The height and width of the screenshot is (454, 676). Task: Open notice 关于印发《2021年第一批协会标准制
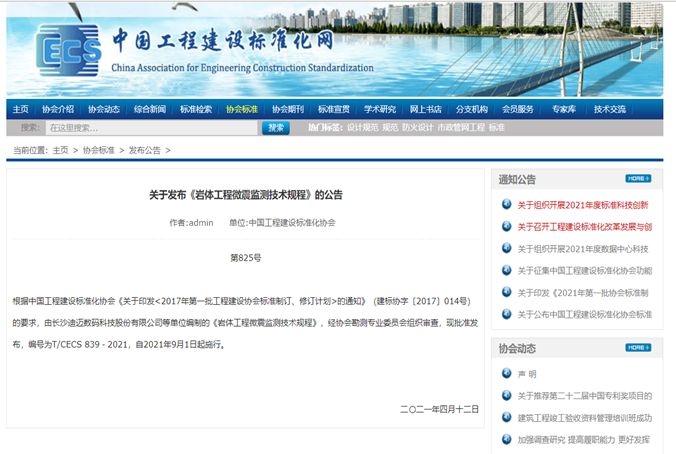[583, 293]
